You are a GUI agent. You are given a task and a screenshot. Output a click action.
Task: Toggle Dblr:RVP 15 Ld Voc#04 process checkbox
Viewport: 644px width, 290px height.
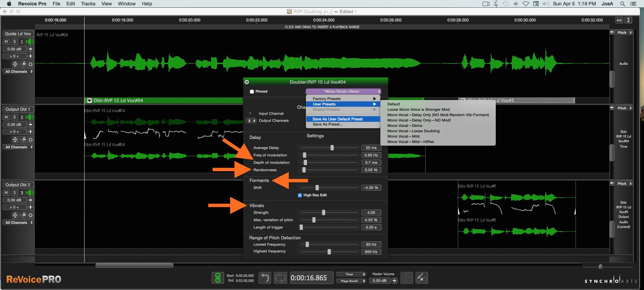click(90, 100)
